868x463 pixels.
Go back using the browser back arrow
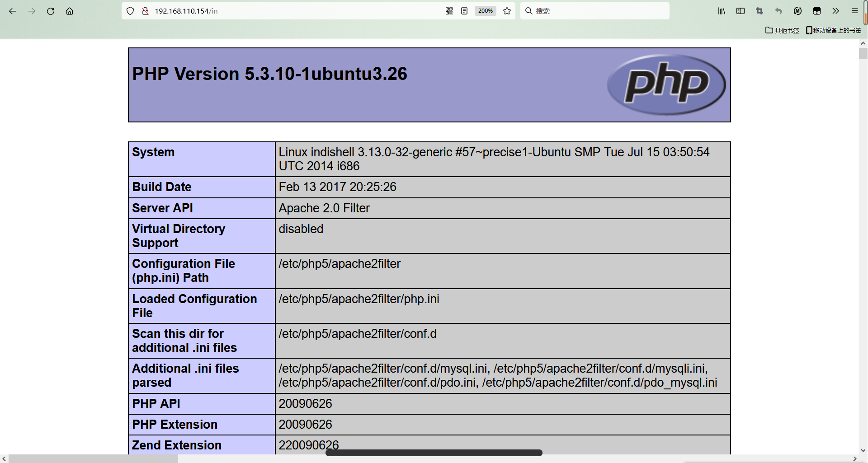(13, 11)
